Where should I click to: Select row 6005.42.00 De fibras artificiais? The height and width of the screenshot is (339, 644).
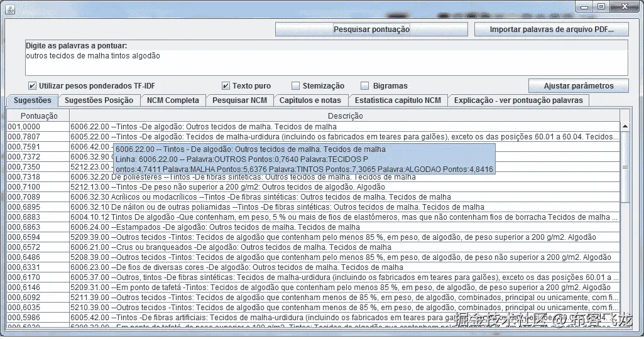[314, 318]
